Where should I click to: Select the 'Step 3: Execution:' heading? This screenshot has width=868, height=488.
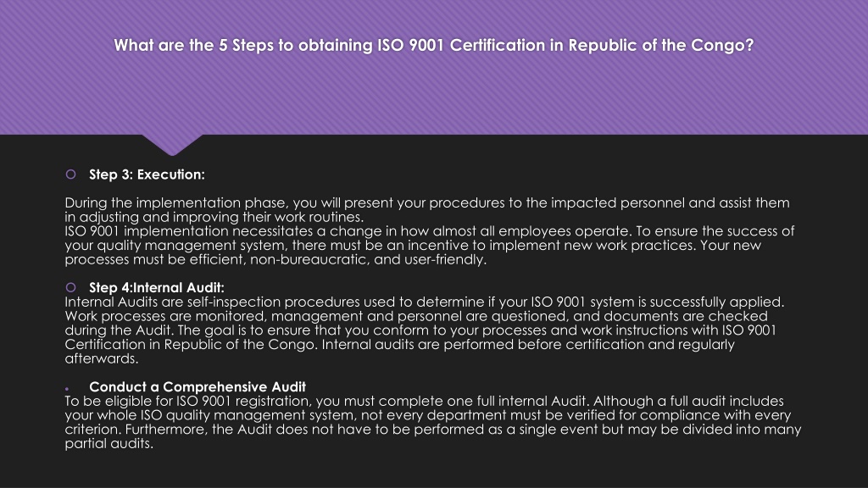pyautogui.click(x=147, y=175)
